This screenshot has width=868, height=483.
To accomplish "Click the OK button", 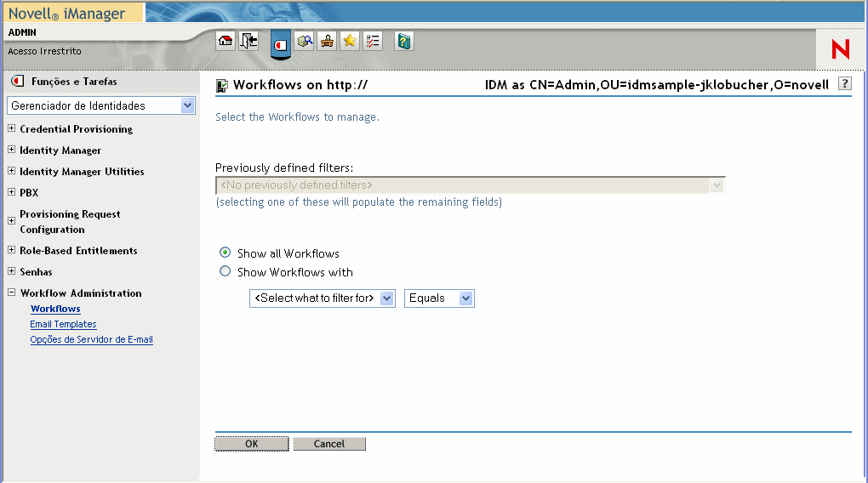I will click(252, 444).
